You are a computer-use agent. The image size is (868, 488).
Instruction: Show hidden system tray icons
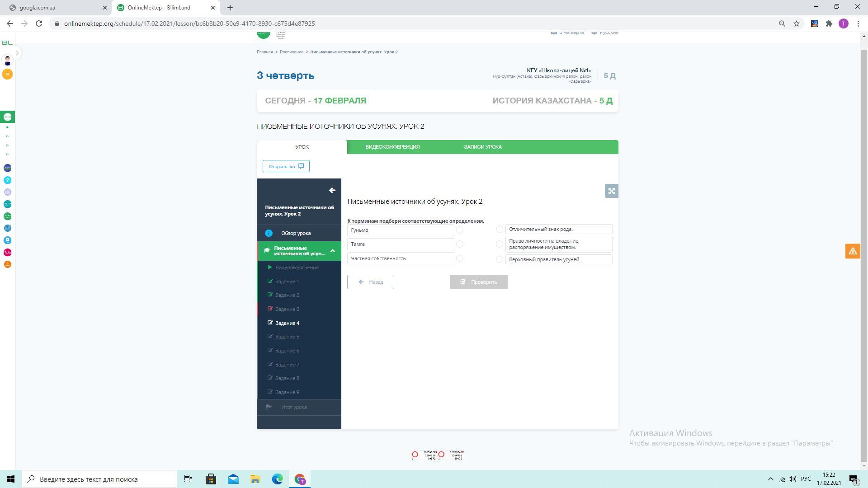coord(770,479)
